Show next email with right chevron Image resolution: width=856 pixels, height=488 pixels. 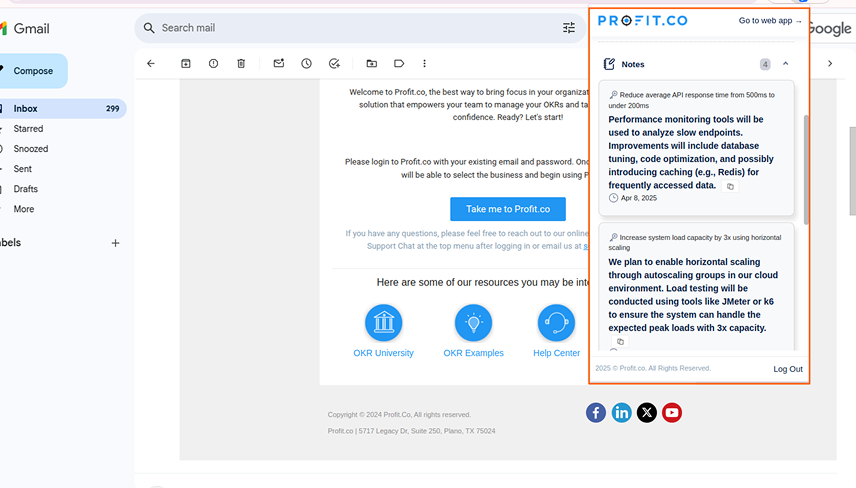830,63
